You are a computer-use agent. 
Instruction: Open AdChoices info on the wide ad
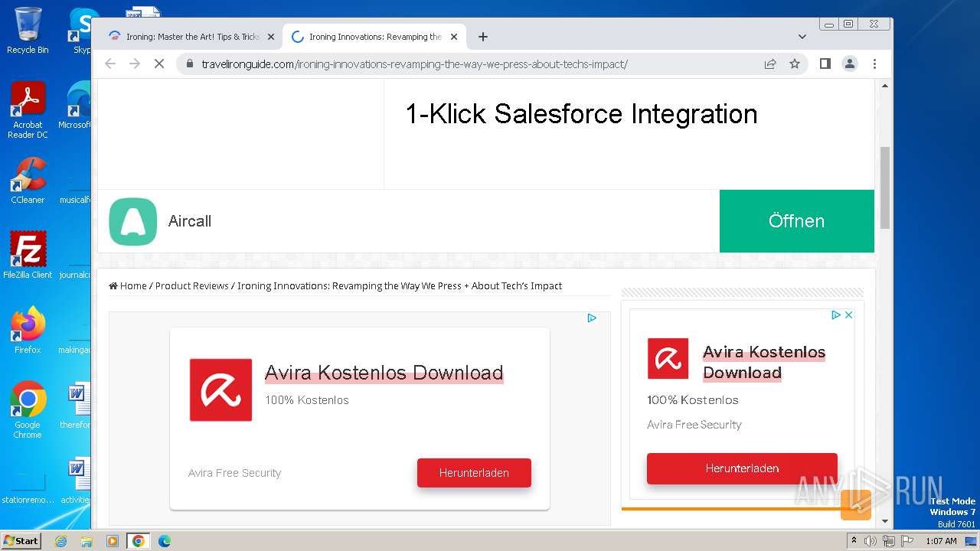[x=592, y=318]
